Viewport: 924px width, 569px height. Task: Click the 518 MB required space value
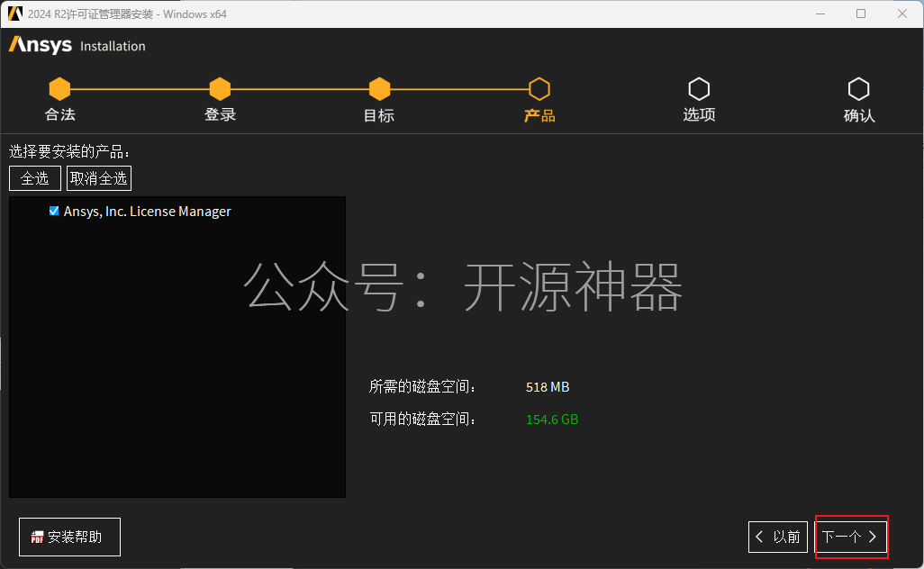(x=548, y=387)
